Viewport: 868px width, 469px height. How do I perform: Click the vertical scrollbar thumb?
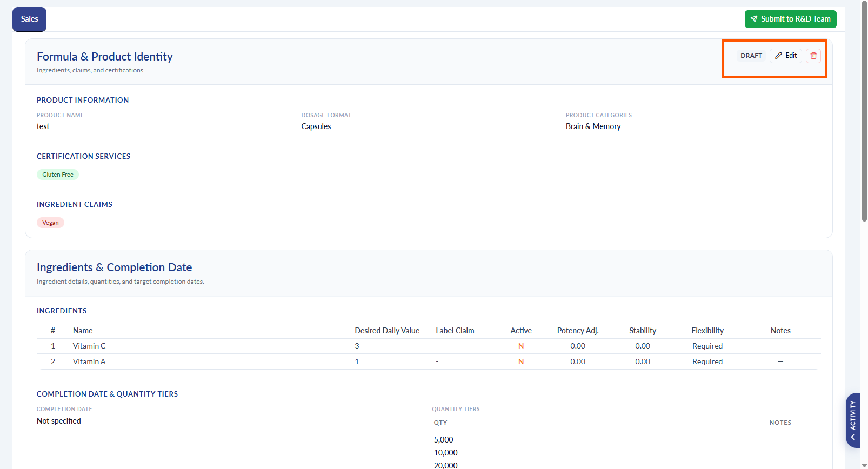[x=864, y=111]
